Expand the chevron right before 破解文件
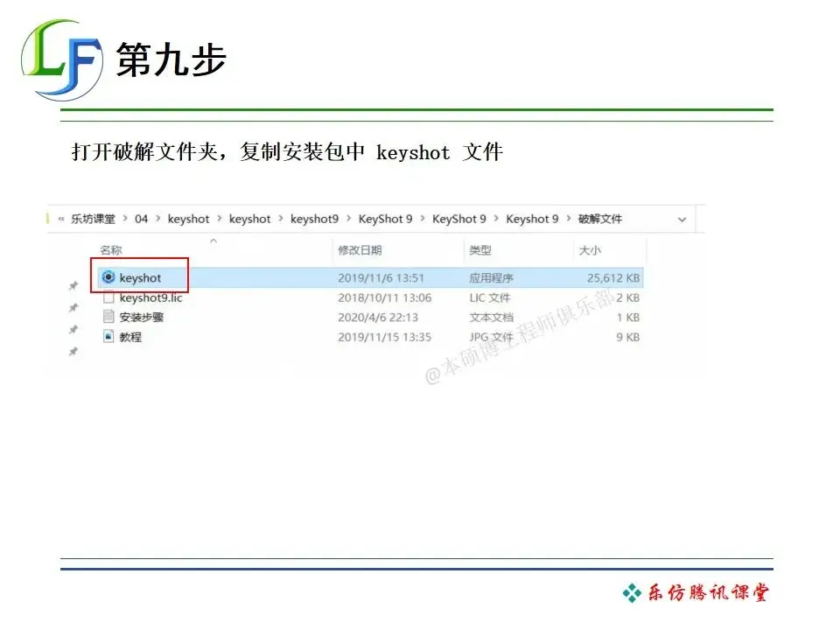The height and width of the screenshot is (630, 840). tap(569, 219)
